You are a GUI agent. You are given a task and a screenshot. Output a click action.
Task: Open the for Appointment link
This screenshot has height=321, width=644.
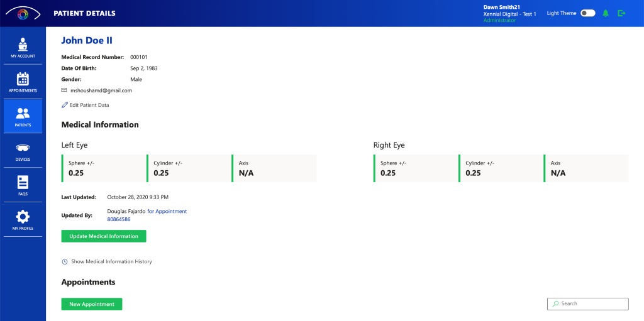[167, 212]
